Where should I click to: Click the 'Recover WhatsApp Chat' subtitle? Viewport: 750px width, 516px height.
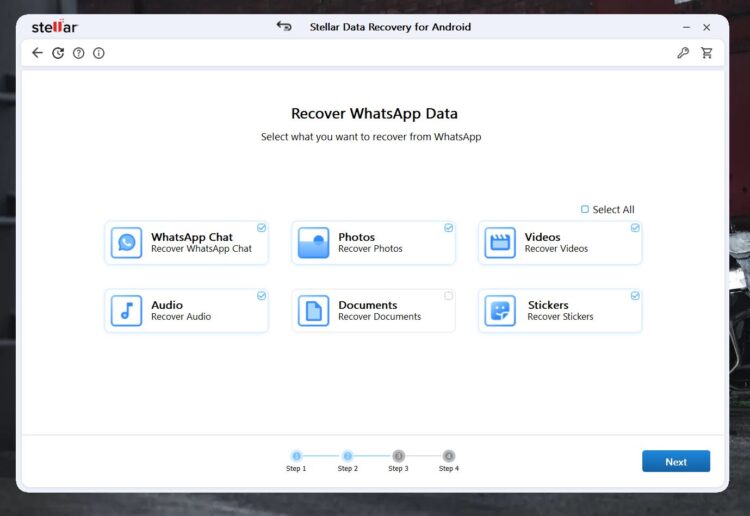click(201, 249)
